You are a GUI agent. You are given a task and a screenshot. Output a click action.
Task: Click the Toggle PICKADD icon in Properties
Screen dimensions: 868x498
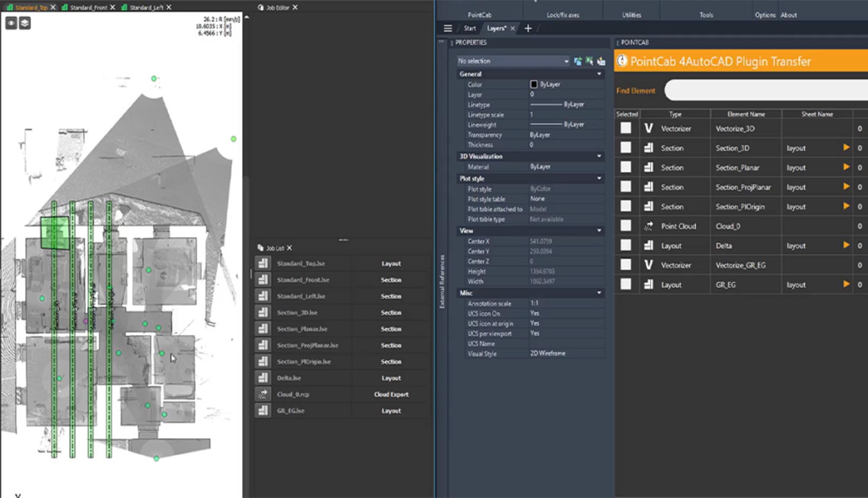pyautogui.click(x=578, y=61)
